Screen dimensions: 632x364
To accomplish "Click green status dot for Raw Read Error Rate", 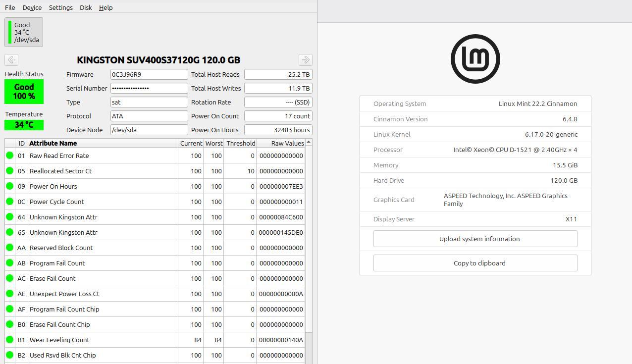I will pos(9,156).
